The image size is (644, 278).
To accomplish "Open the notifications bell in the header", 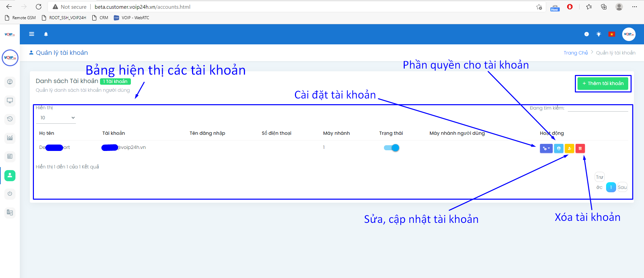I will pos(46,34).
